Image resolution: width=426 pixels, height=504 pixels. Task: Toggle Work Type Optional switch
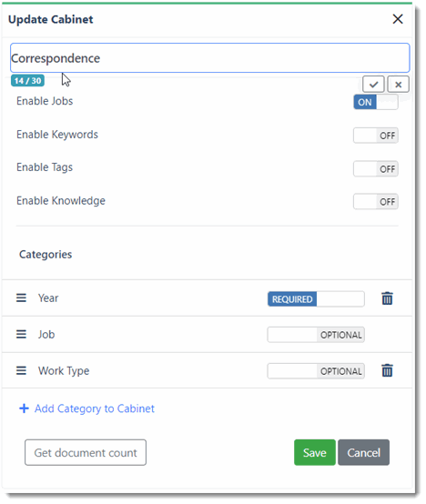tap(316, 371)
